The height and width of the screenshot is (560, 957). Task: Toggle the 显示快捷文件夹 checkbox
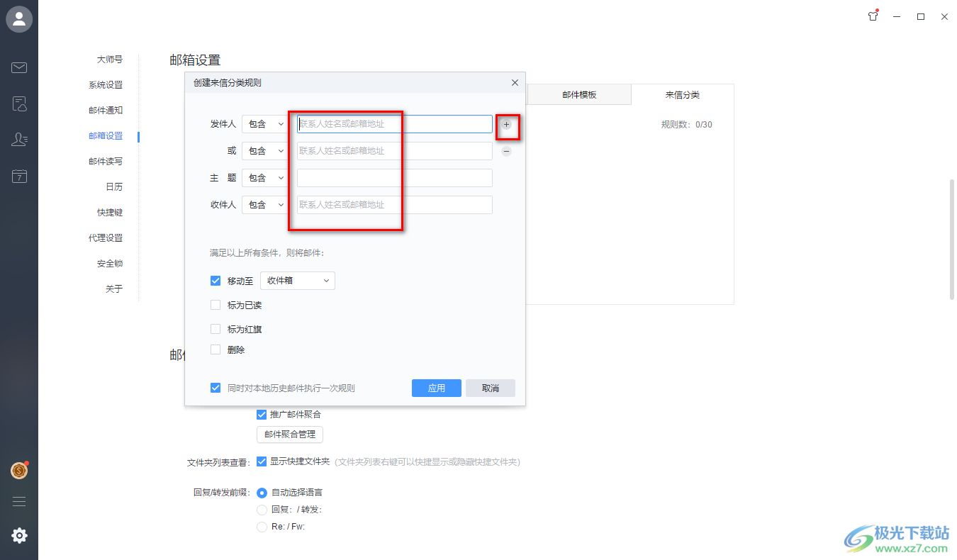point(262,461)
